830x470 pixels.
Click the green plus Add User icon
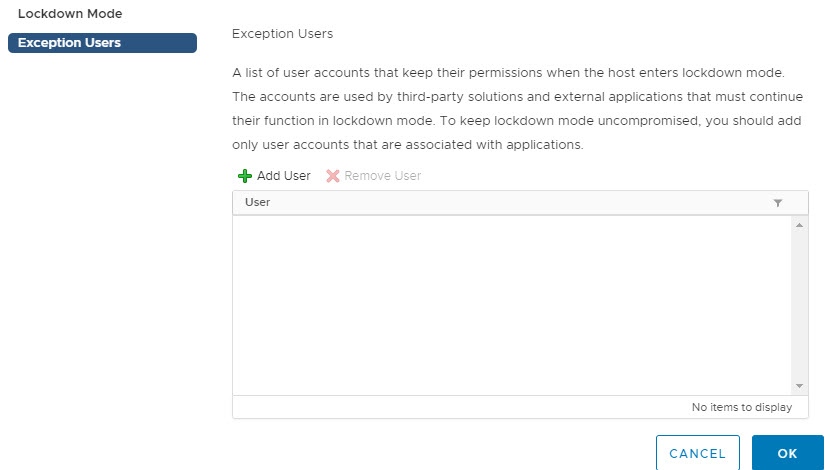tap(245, 176)
